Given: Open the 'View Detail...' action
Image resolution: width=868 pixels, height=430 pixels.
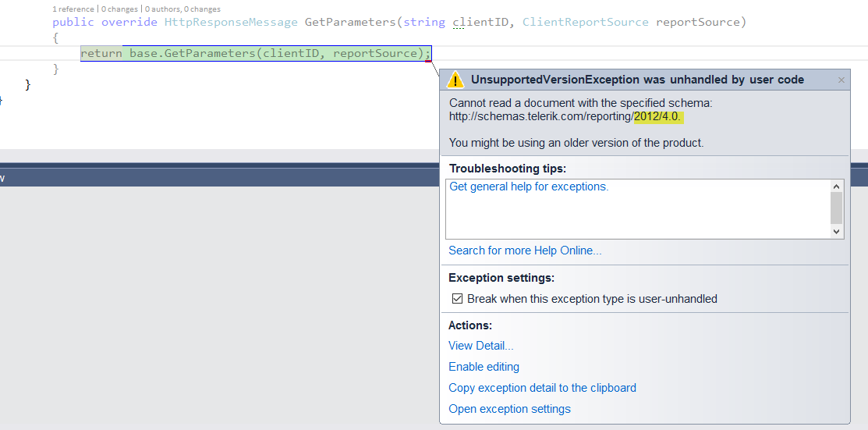Looking at the screenshot, I should click(x=480, y=346).
